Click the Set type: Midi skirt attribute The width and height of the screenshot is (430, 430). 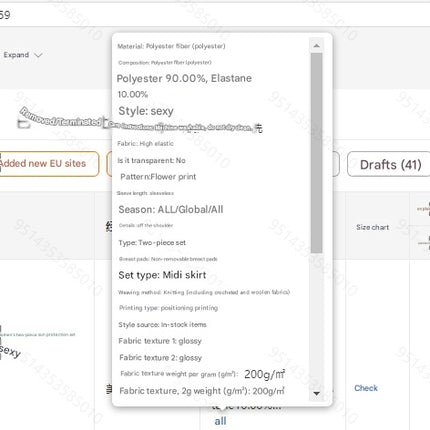click(x=162, y=275)
